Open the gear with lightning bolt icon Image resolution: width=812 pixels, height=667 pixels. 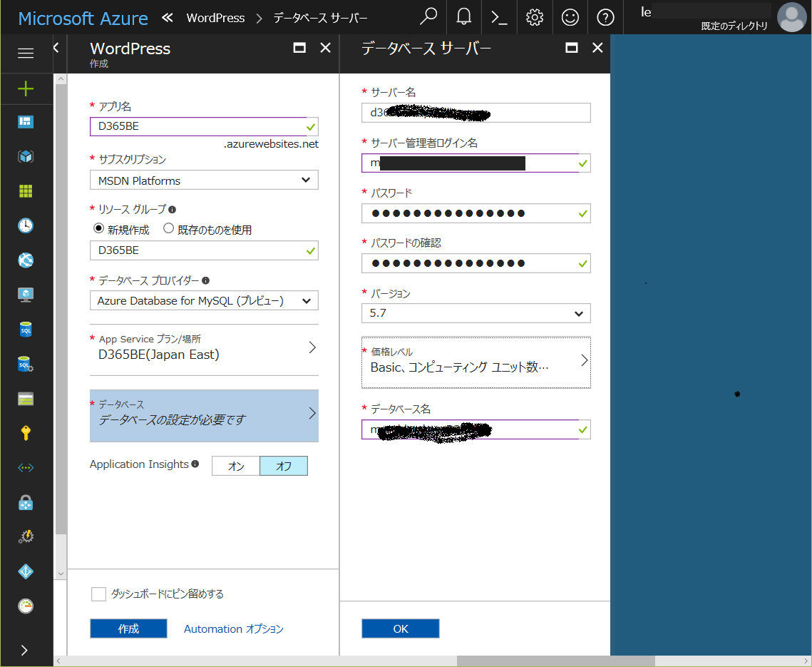click(x=26, y=537)
